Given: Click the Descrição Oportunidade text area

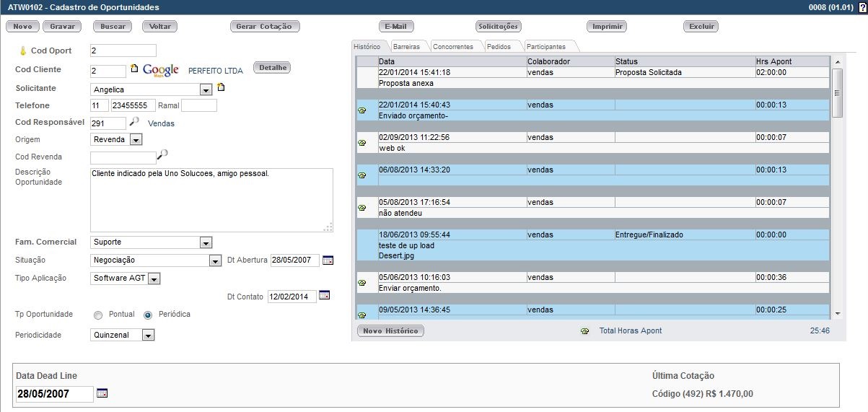Looking at the screenshot, I should tap(211, 200).
